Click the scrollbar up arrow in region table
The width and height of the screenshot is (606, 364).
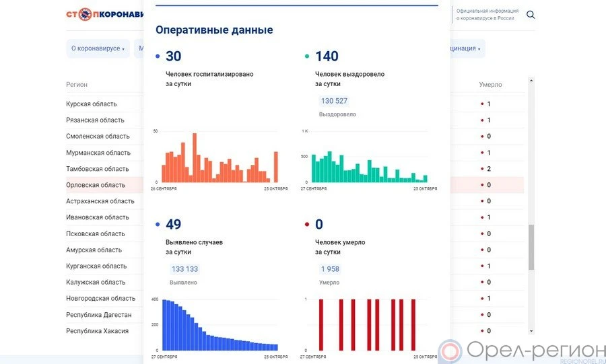pos(531,81)
